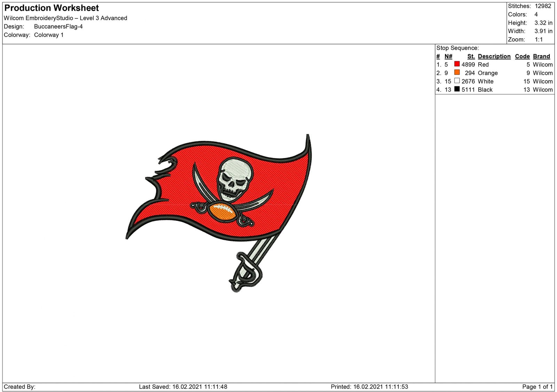Click the 'Code' column header
Image resolution: width=557 pixels, height=392 pixels.
point(522,56)
